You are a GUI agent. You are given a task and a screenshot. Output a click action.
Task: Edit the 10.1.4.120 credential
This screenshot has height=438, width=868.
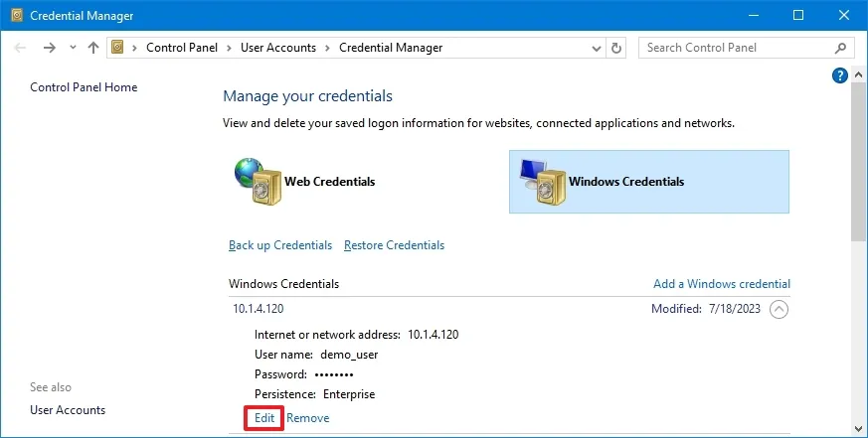[264, 418]
